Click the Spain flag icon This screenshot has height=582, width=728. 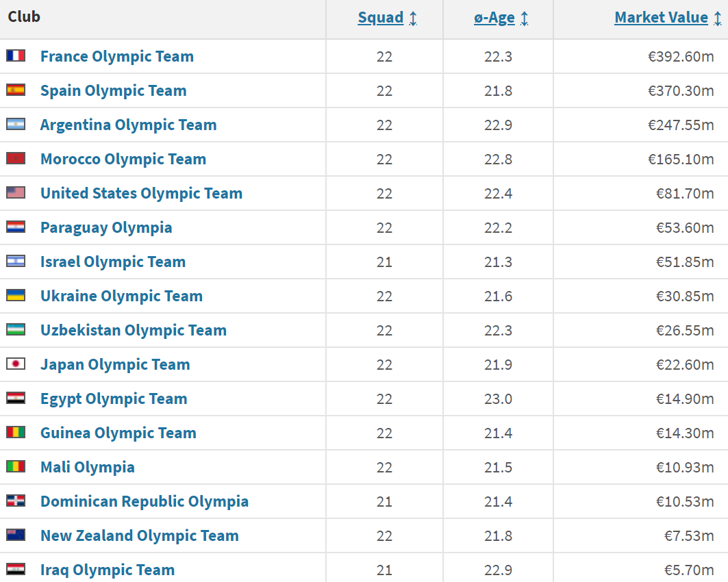click(16, 90)
